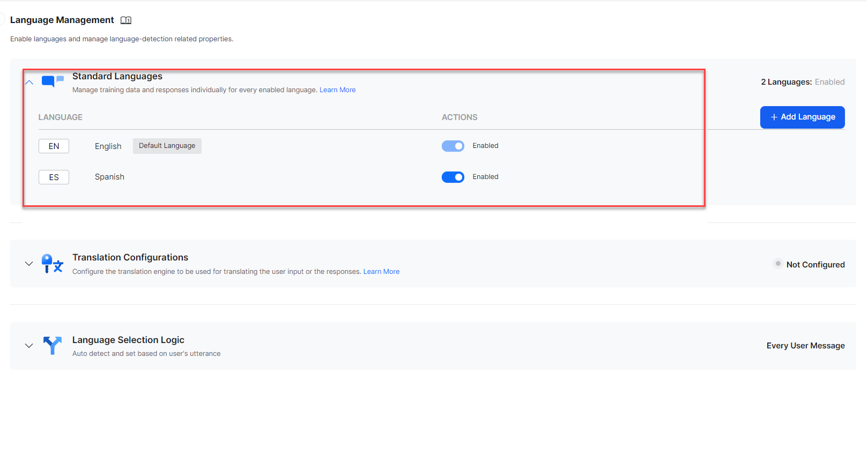
Task: Click the Translation Configurations heading
Action: [x=130, y=257]
